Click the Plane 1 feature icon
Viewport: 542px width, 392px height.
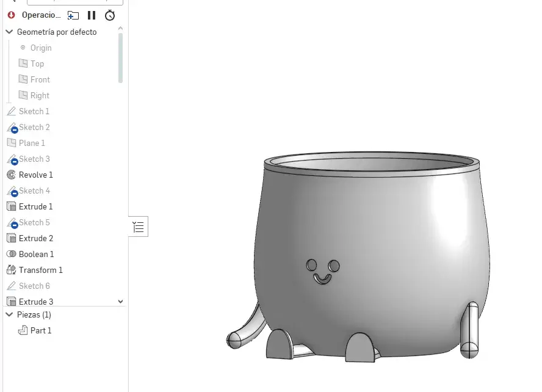[x=11, y=143]
